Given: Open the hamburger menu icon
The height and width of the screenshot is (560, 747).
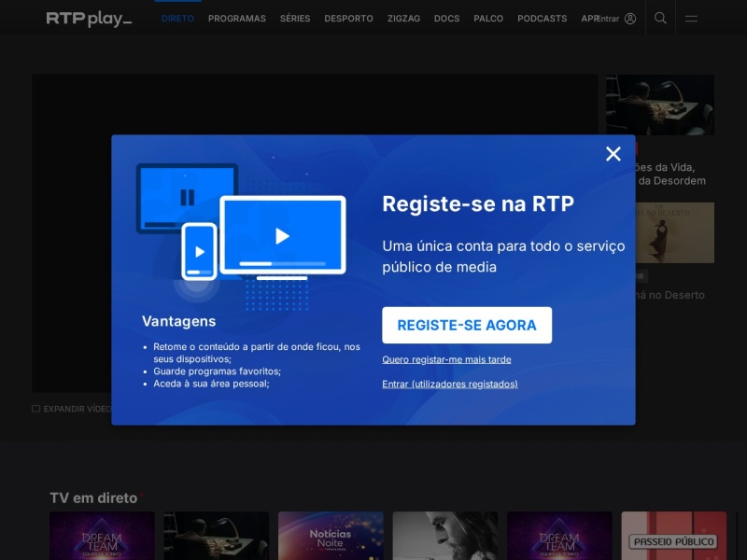Looking at the screenshot, I should (691, 19).
